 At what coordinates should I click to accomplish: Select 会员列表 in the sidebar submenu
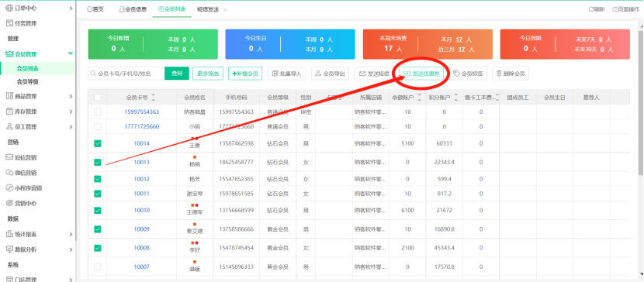coord(28,68)
